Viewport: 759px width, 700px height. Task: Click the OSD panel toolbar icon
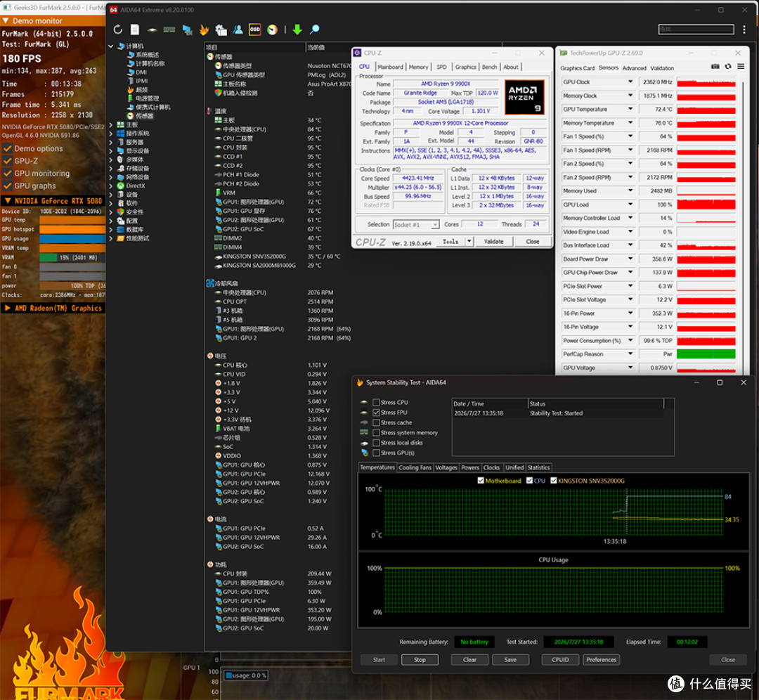click(x=254, y=30)
